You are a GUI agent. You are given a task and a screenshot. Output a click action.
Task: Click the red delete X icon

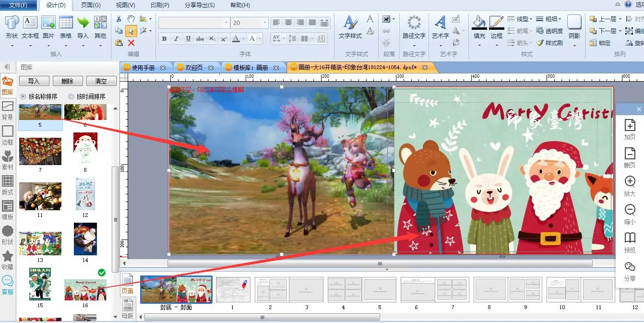pos(131,43)
